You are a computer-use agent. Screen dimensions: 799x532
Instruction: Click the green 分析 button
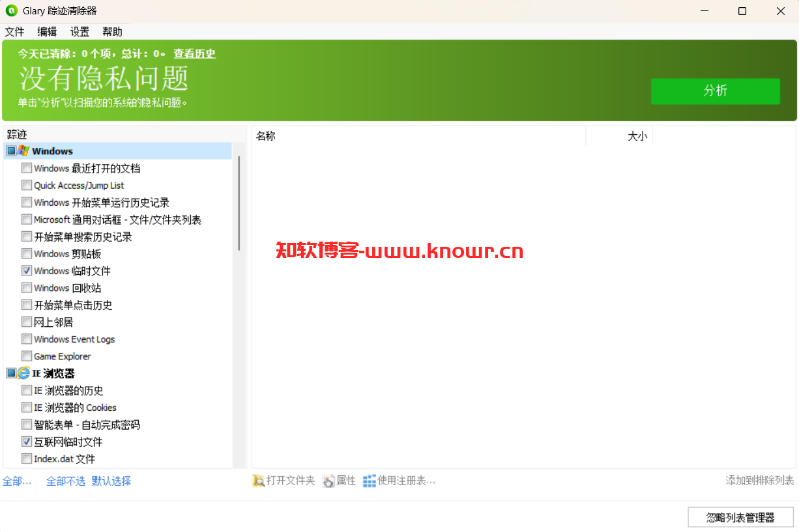715,91
